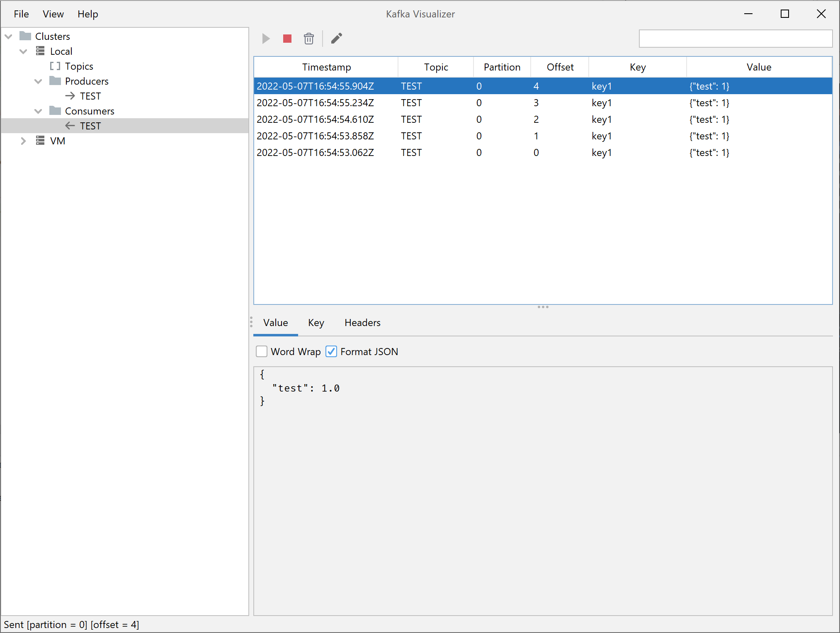Collapse the Consumers folder
This screenshot has width=840, height=633.
[x=38, y=111]
